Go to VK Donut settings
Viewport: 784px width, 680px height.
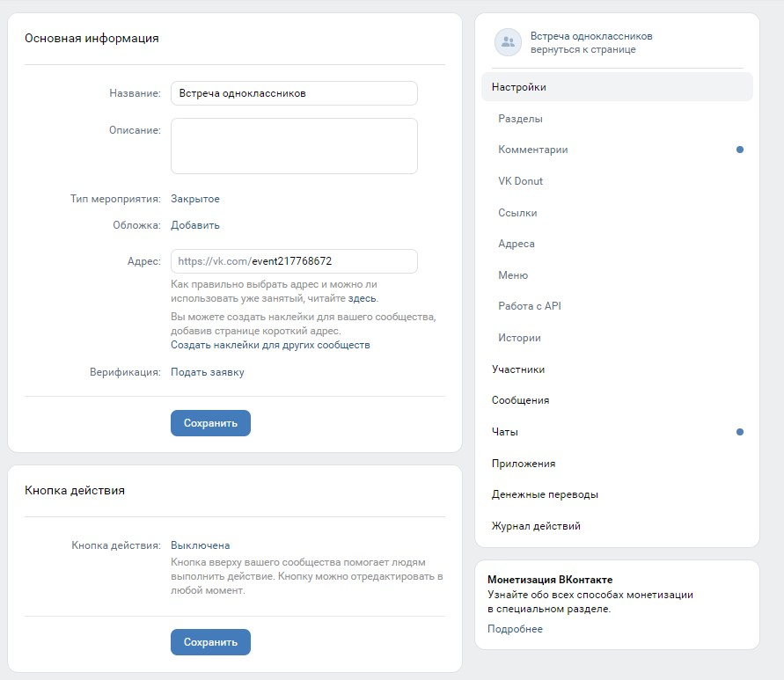click(521, 181)
